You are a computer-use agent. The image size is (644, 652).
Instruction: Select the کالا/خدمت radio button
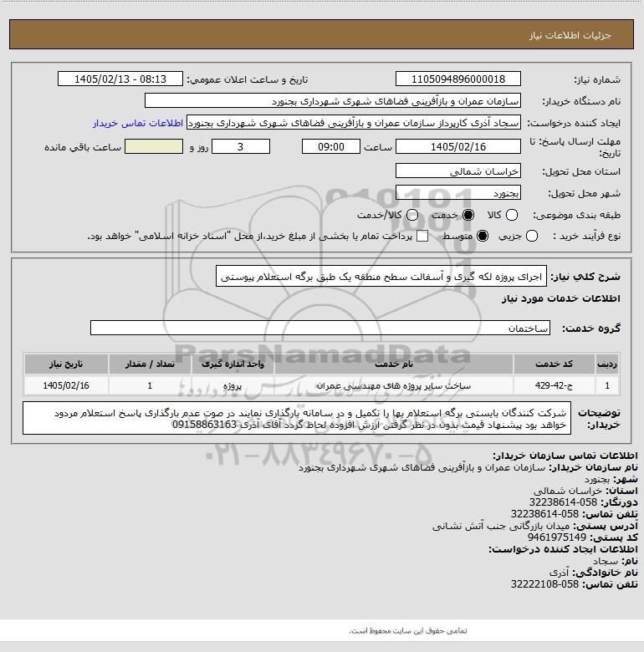412,215
